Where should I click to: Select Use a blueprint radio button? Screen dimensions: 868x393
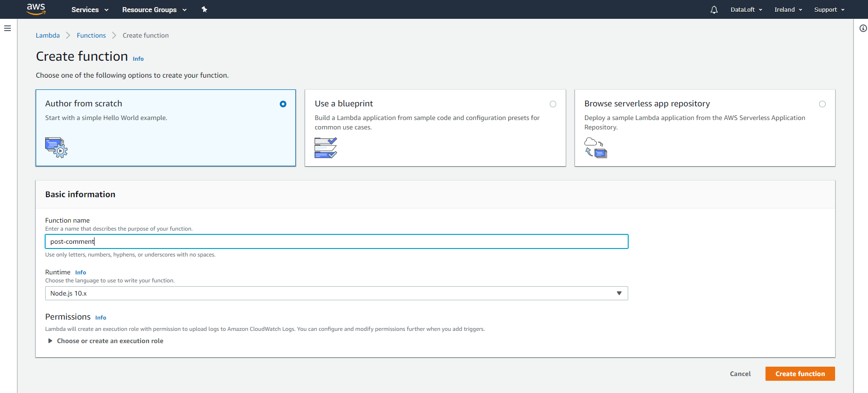point(553,104)
